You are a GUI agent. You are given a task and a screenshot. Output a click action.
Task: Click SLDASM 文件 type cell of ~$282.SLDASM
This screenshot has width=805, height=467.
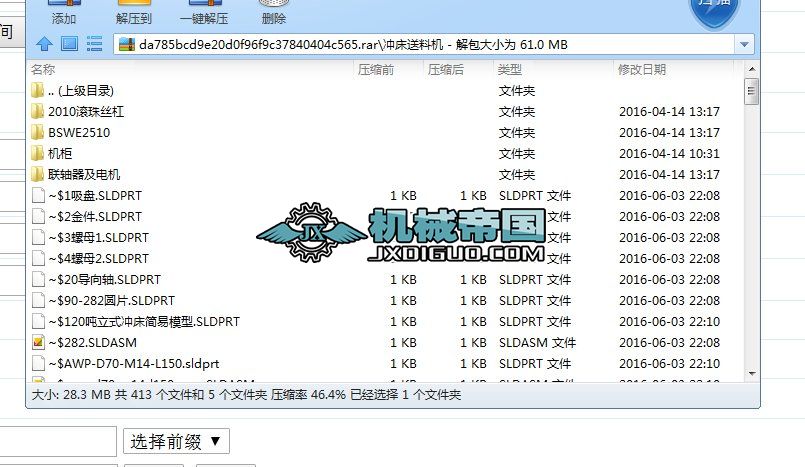537,342
